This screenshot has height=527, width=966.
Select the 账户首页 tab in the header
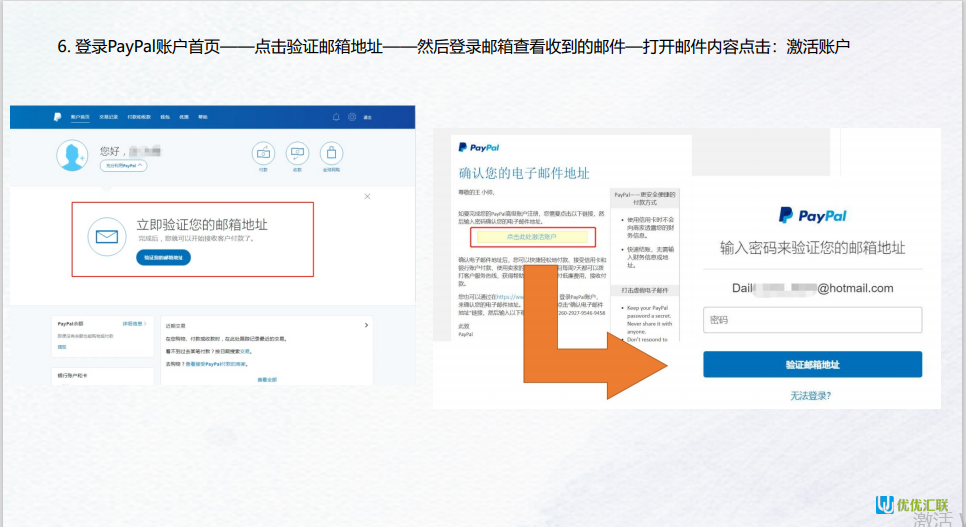(x=80, y=117)
